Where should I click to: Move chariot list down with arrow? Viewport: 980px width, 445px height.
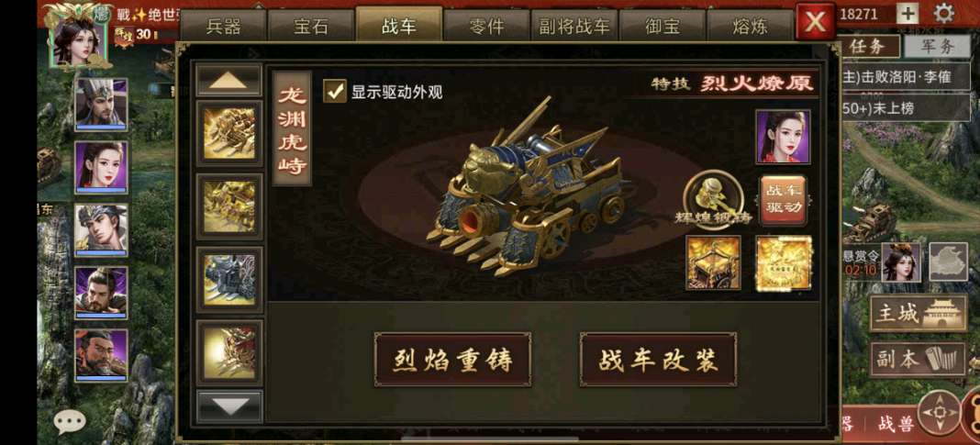[x=229, y=406]
